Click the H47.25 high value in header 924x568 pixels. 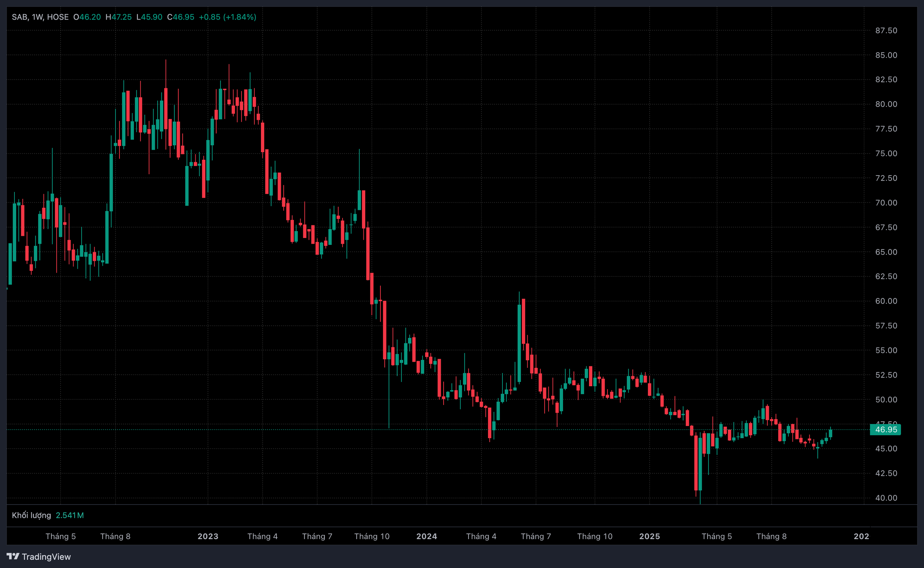point(119,17)
